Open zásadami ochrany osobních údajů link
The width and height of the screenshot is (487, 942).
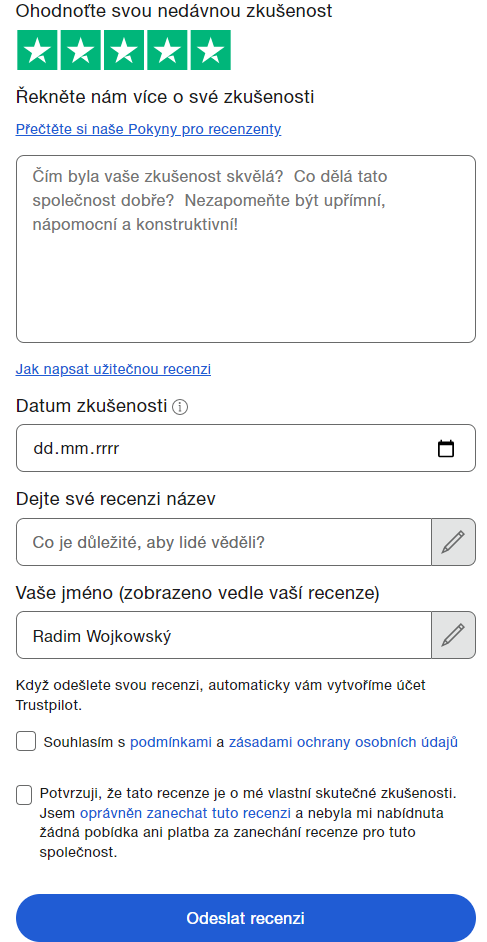(x=343, y=743)
